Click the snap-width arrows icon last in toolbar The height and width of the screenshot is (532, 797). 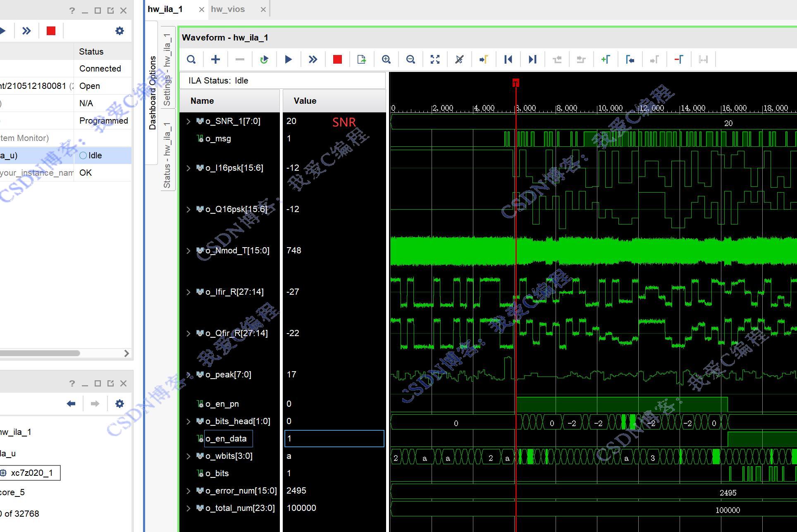click(x=703, y=60)
